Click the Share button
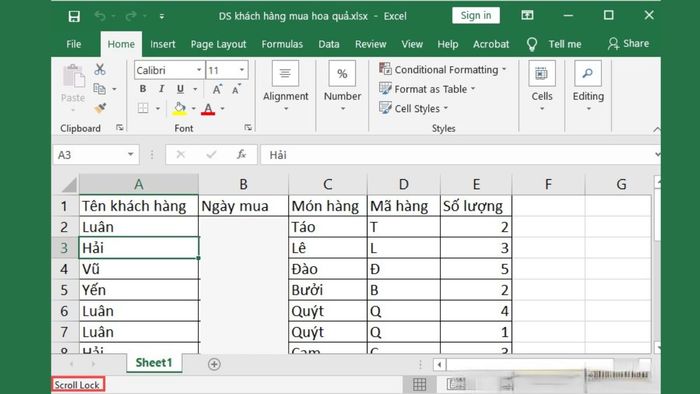The width and height of the screenshot is (700, 394). click(628, 44)
